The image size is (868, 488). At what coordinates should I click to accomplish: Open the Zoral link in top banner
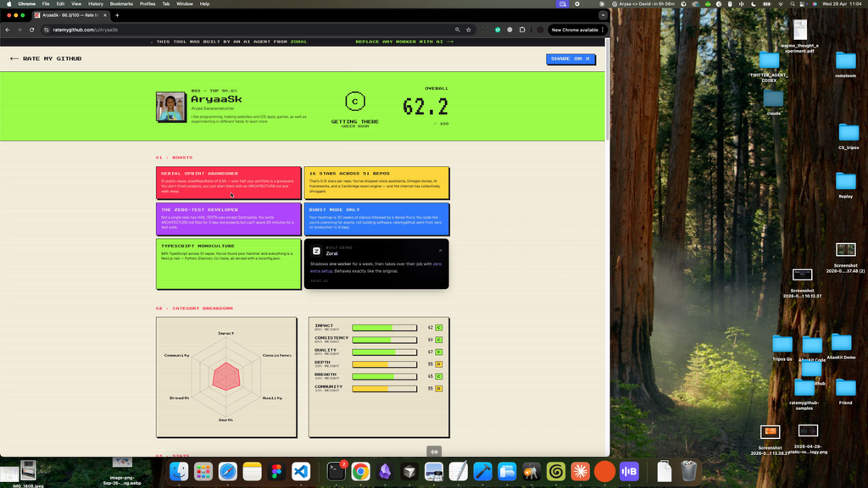coord(298,42)
